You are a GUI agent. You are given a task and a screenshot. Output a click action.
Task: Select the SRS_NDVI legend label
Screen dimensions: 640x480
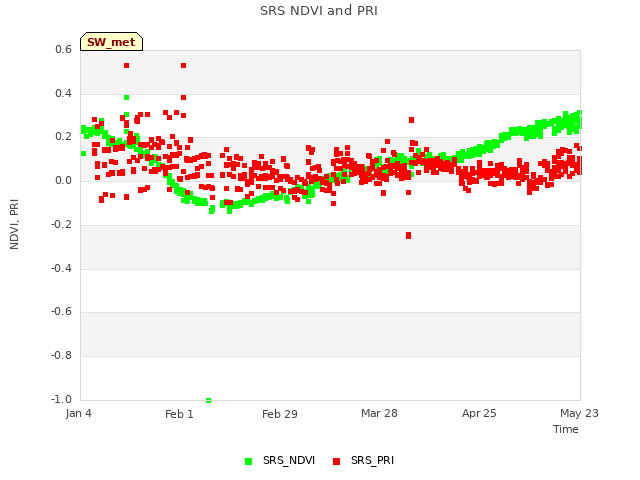[x=289, y=460]
